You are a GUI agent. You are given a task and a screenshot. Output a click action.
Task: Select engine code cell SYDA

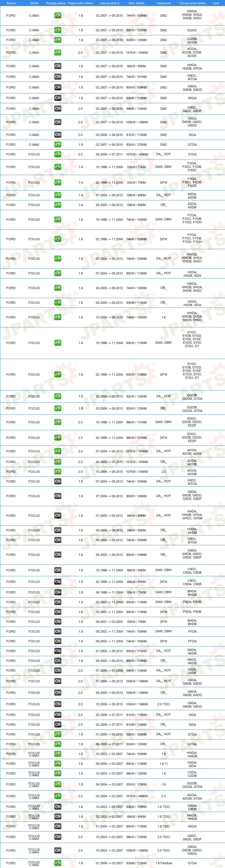[192, 154]
